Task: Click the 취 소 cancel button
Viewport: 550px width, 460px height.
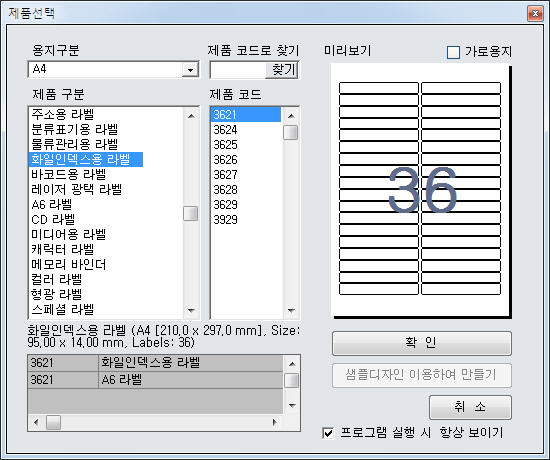Action: click(470, 407)
